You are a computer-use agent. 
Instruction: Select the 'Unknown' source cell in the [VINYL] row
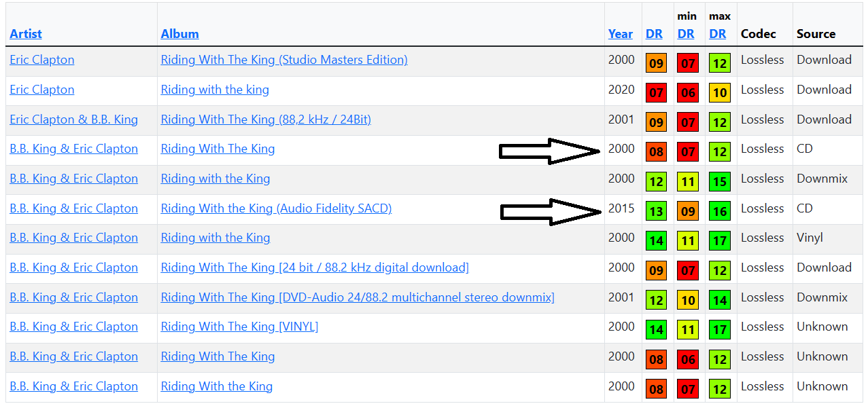click(x=822, y=327)
